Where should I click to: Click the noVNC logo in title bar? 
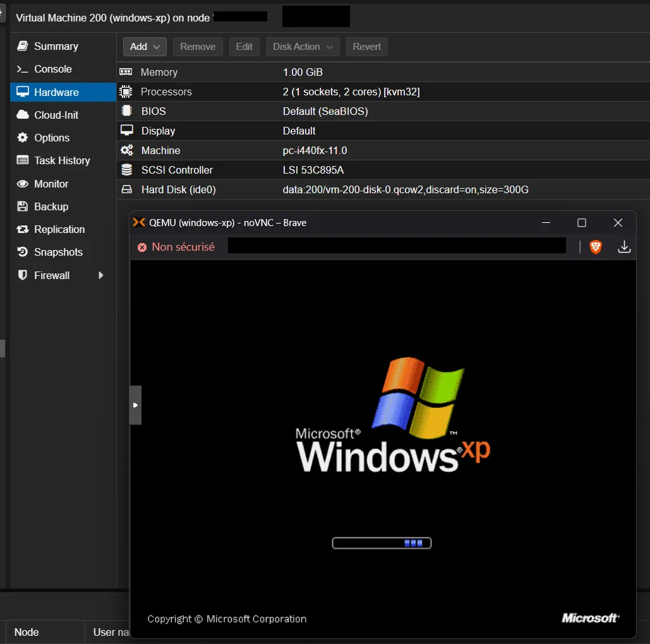(139, 222)
